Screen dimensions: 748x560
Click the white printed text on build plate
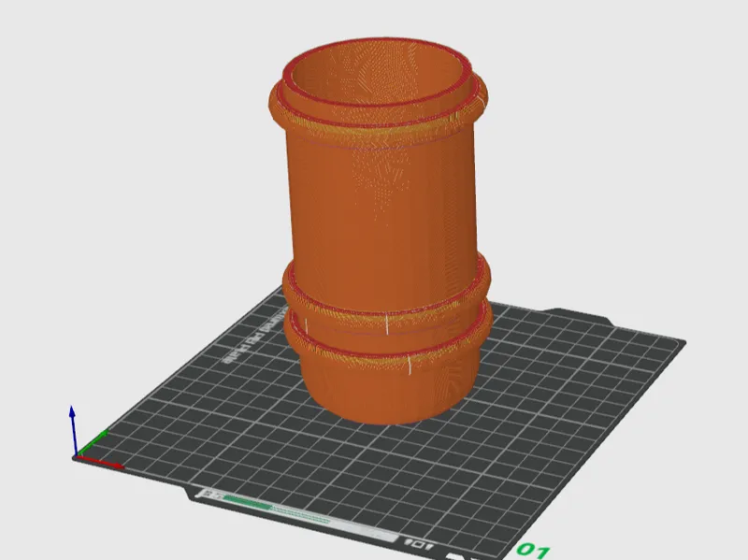click(x=252, y=337)
